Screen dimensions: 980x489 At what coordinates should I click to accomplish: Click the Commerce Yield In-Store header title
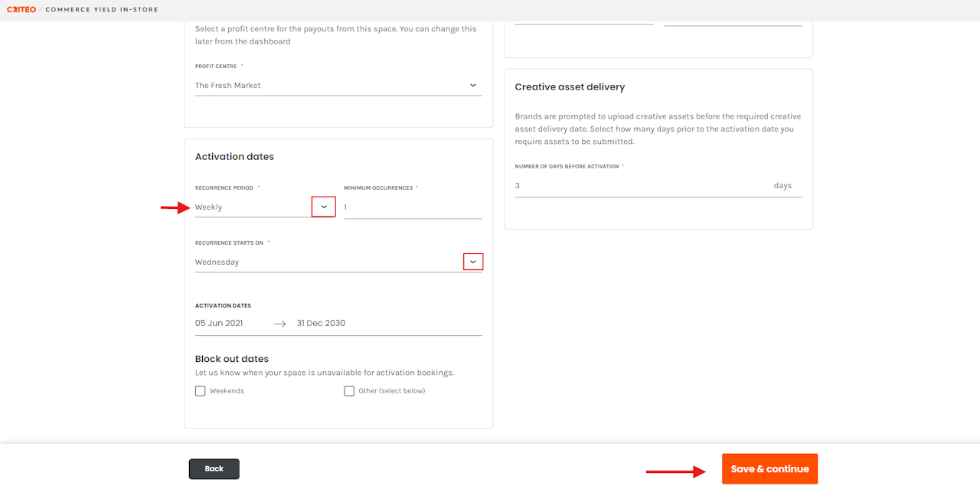[101, 10]
